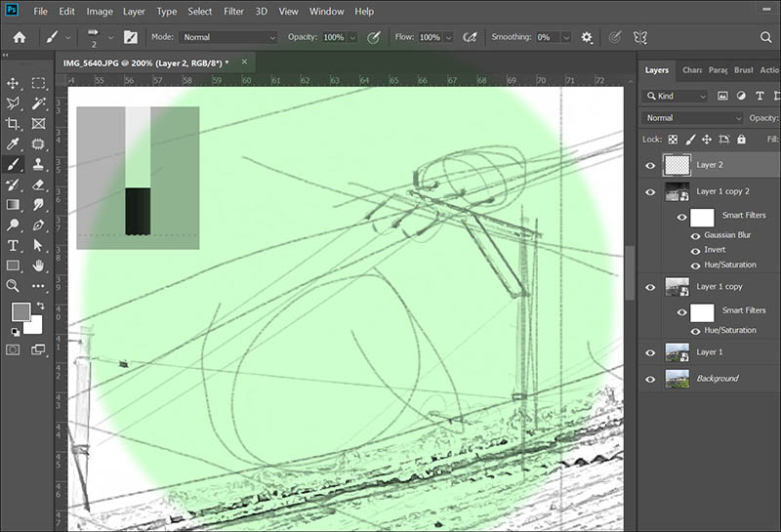This screenshot has width=781, height=532.
Task: Open the Filter menu
Action: (233, 11)
